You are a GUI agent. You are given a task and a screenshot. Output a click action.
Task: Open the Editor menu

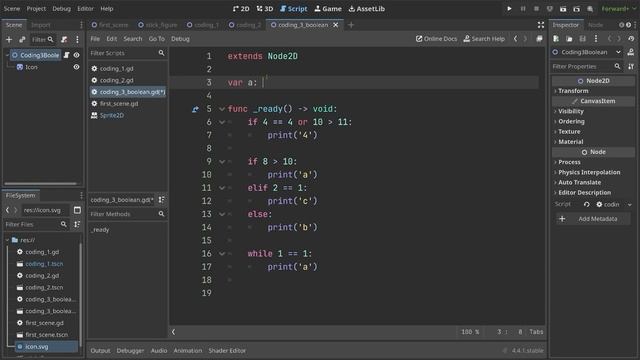(x=85, y=9)
